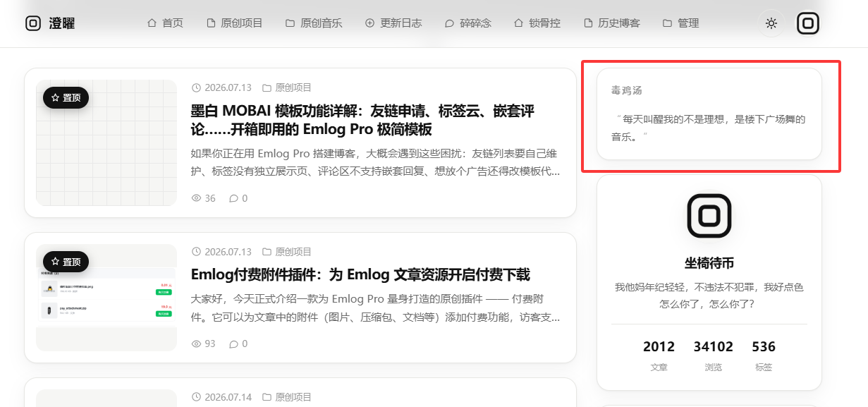Go to 原创音乐 in navigation

pyautogui.click(x=314, y=23)
